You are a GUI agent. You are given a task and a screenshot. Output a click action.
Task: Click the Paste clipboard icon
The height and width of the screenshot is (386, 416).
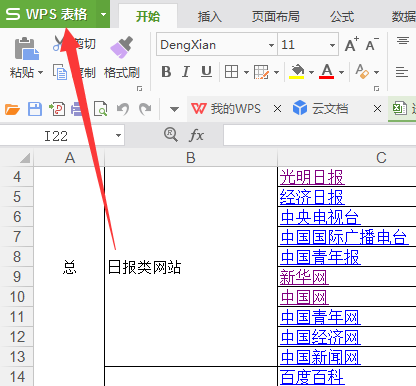[26, 49]
